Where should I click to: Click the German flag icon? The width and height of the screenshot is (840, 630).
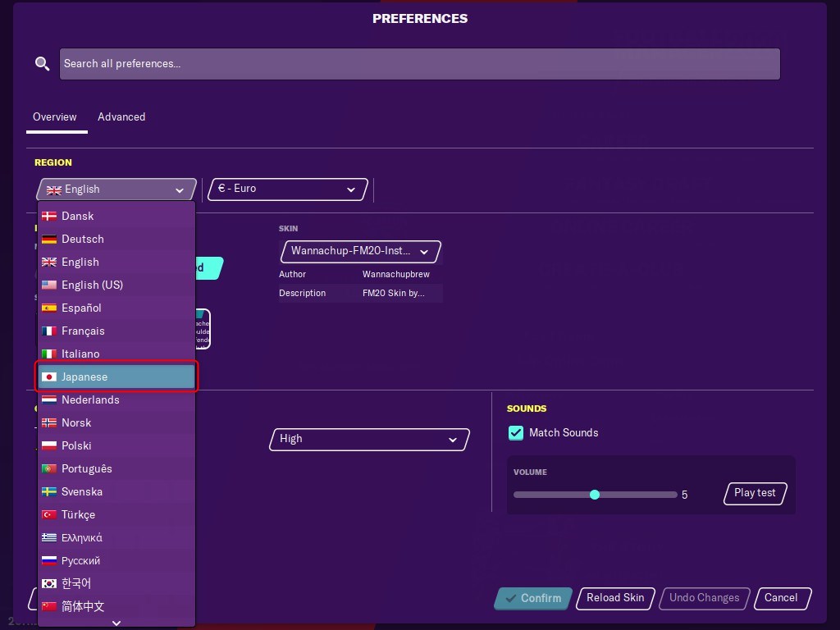(48, 240)
